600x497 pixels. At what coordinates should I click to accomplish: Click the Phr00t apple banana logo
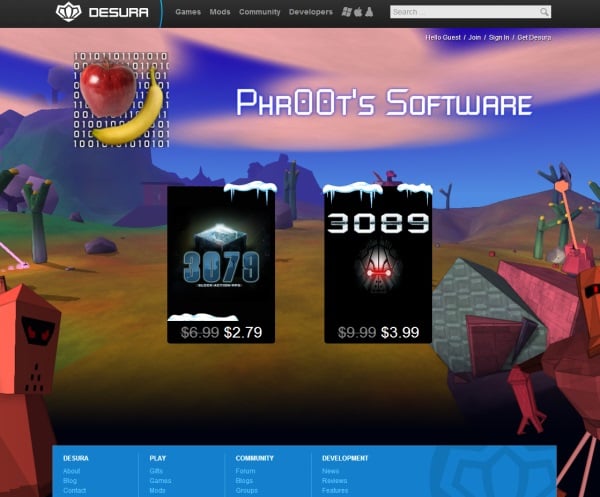[121, 100]
